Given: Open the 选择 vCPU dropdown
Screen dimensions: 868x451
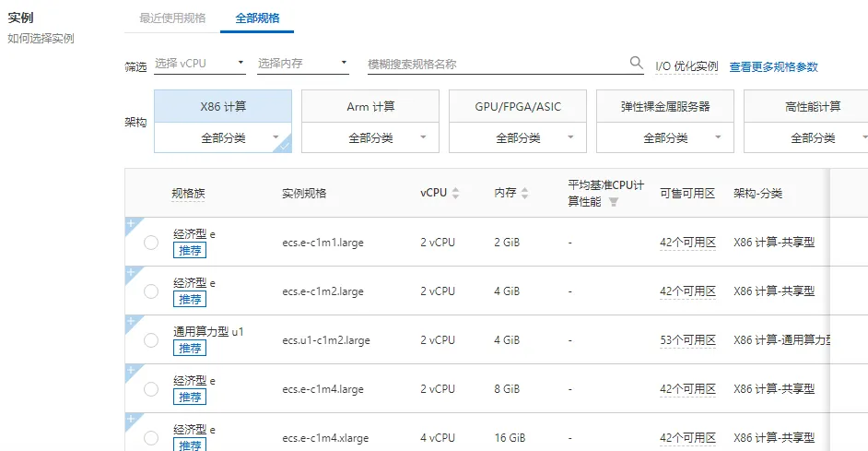Looking at the screenshot, I should click(199, 64).
